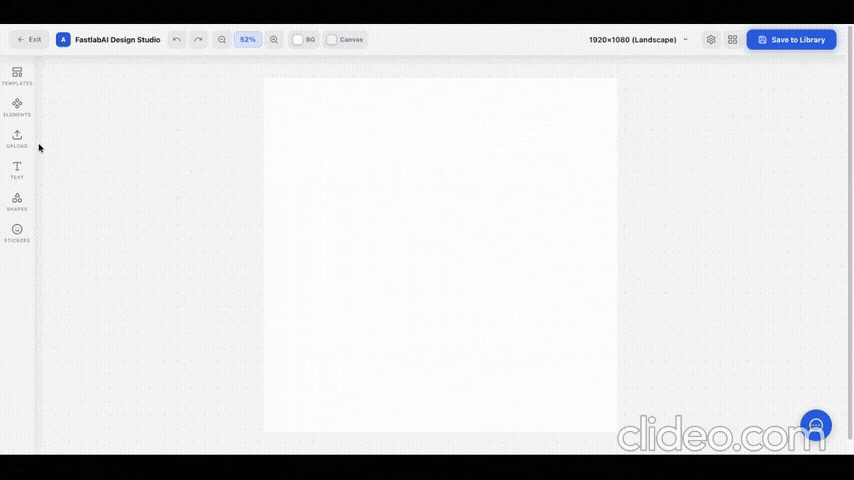Click the blank white canvas
This screenshot has width=854, height=480.
[441, 255]
